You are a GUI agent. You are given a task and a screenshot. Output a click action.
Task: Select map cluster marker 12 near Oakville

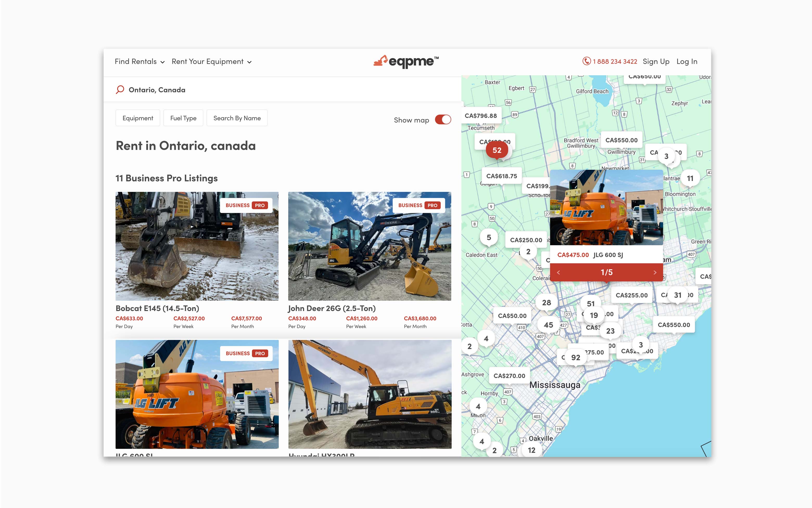pyautogui.click(x=531, y=450)
